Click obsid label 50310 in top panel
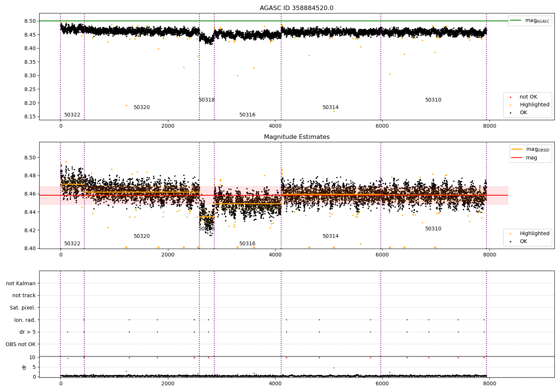The width and height of the screenshot is (560, 392). click(433, 100)
